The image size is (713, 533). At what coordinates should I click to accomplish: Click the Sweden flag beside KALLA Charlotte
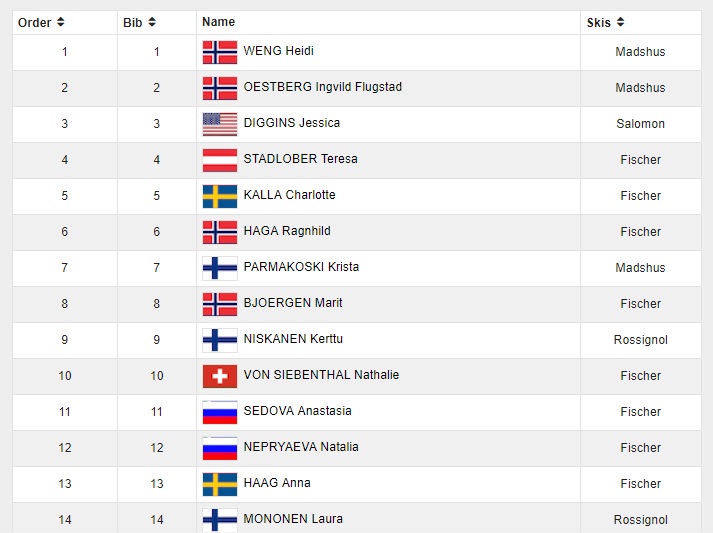[x=220, y=196]
